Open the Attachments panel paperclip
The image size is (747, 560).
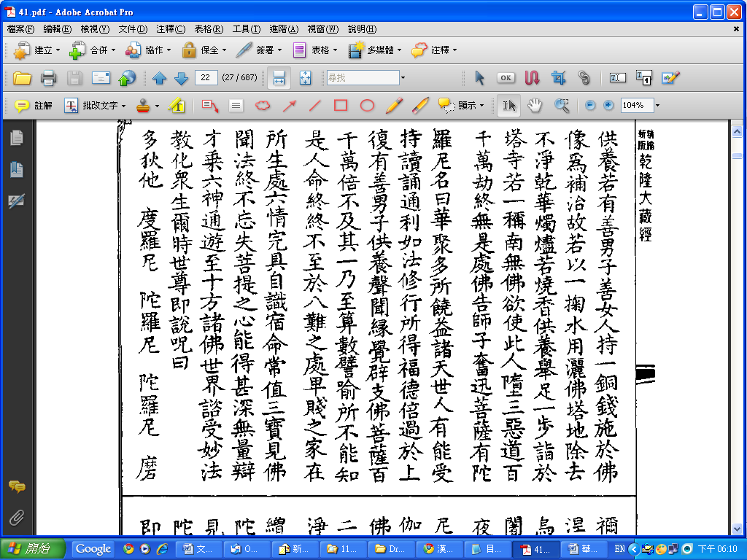(x=16, y=518)
